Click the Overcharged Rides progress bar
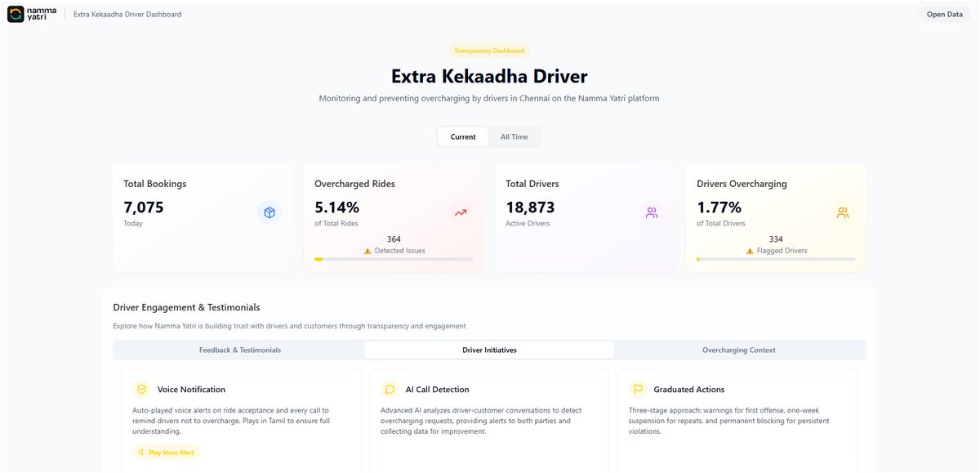 pyautogui.click(x=394, y=259)
